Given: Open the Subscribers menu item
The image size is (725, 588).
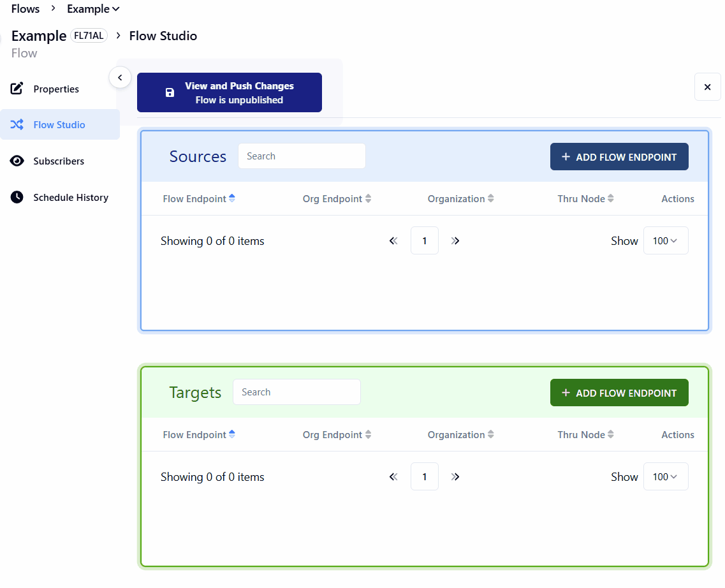Looking at the screenshot, I should (x=59, y=161).
